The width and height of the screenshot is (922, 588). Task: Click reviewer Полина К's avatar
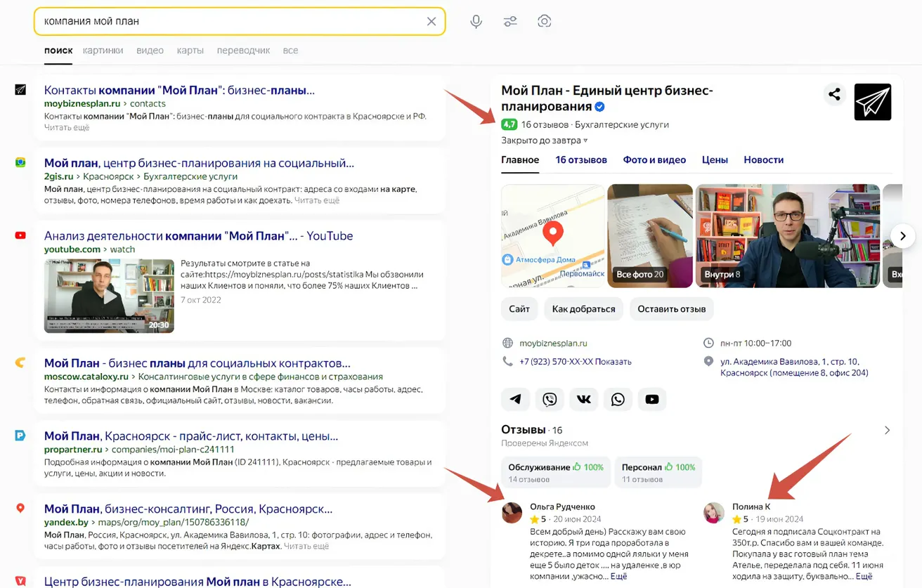(714, 513)
